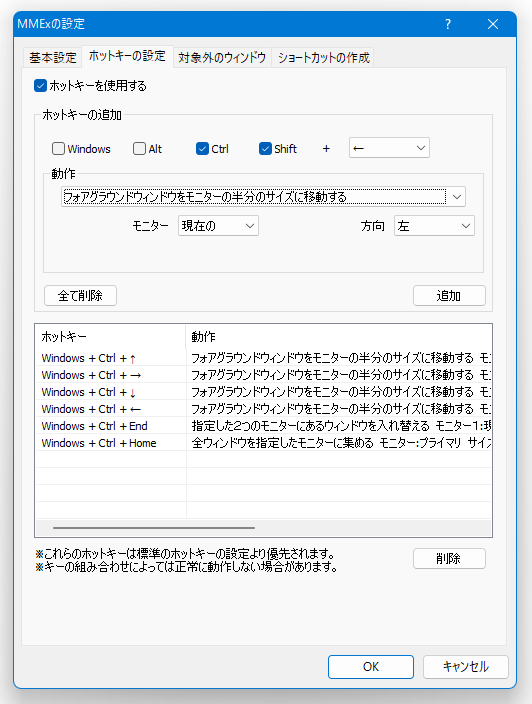Click the キャンセル button
The width and height of the screenshot is (532, 704).
coord(466,667)
